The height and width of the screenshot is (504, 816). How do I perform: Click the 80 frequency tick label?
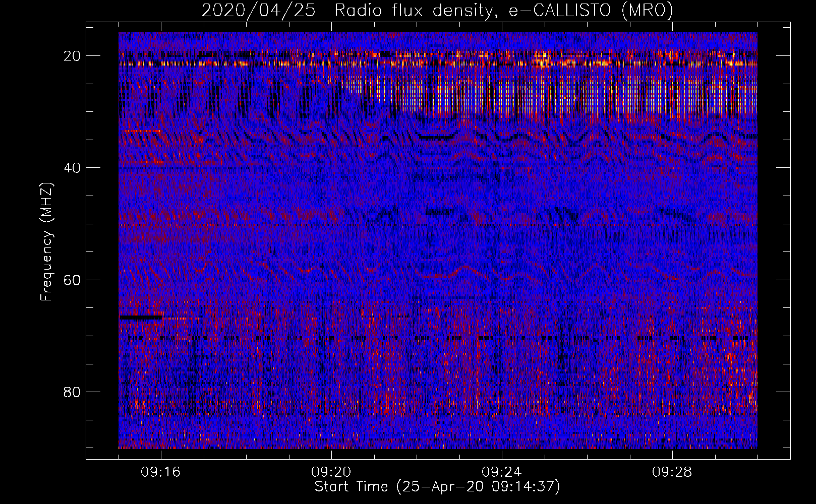coord(73,392)
